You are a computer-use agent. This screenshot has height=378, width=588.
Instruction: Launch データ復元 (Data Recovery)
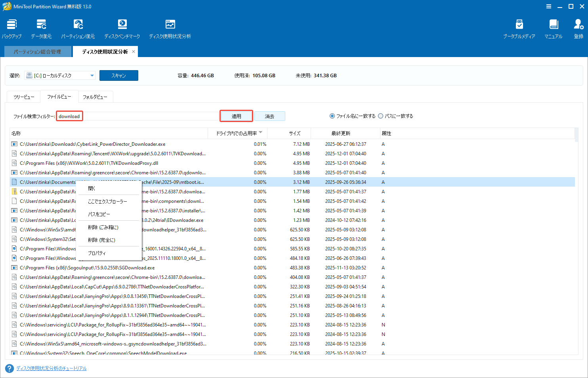[41, 28]
